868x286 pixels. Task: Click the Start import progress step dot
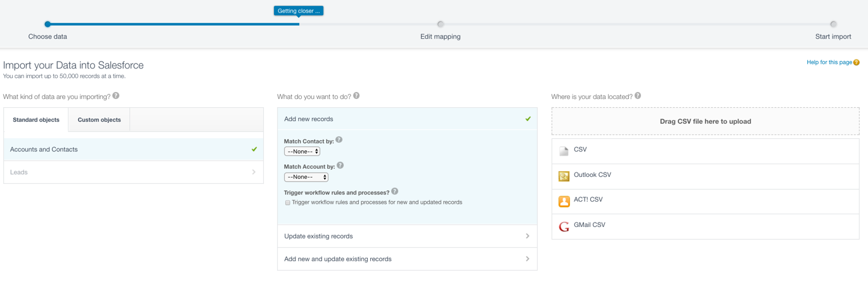point(833,24)
